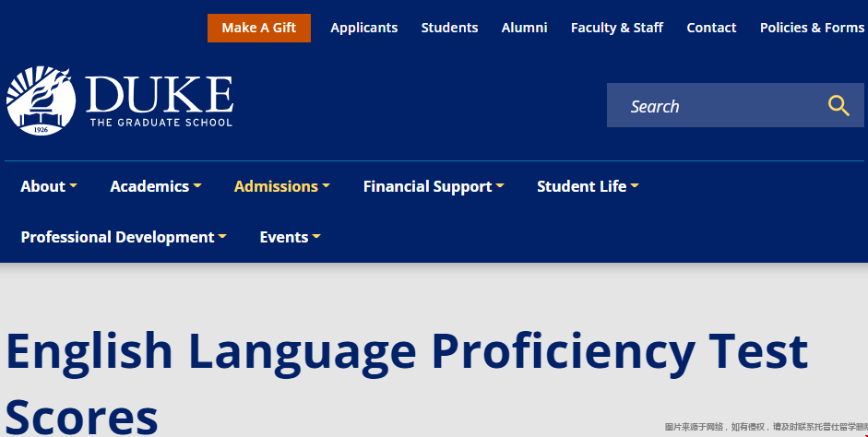Open the Academics menu item
This screenshot has width=868, height=437.
[x=149, y=186]
